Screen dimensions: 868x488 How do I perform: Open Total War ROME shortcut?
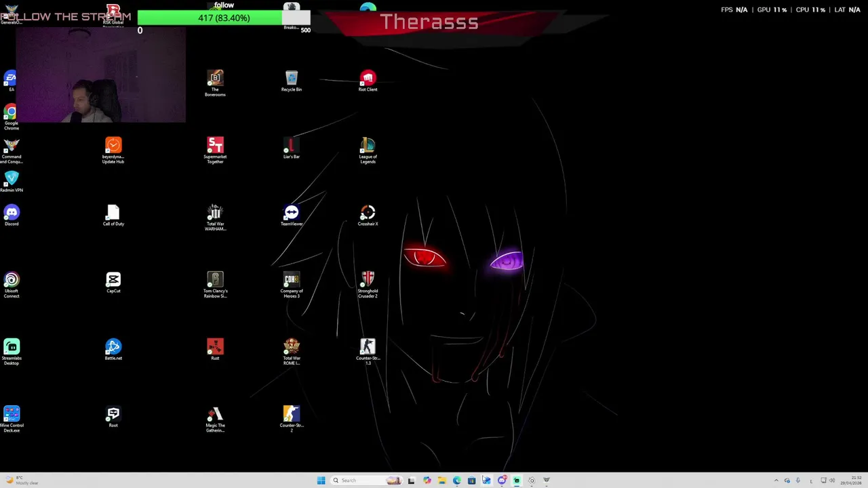[292, 352]
